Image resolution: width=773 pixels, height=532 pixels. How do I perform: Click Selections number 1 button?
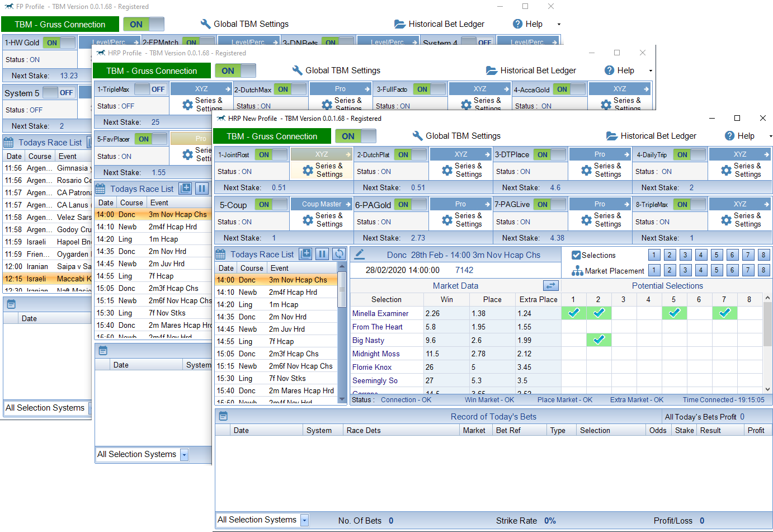pyautogui.click(x=654, y=255)
